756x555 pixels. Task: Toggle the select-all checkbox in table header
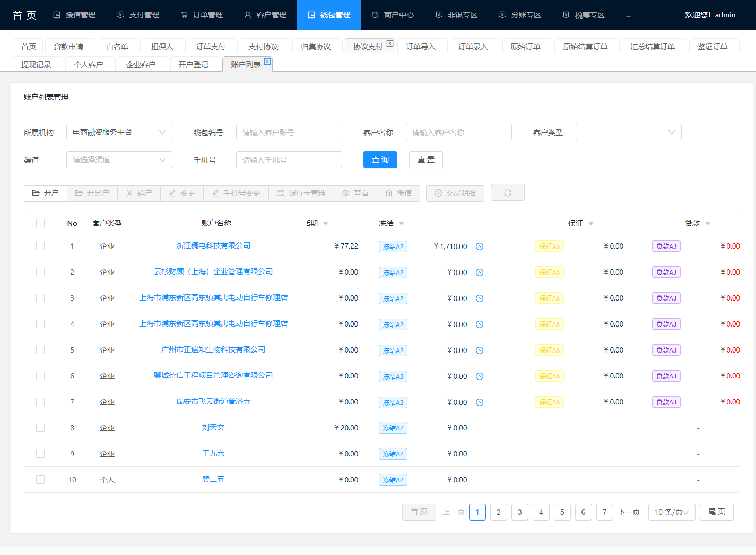pos(40,223)
